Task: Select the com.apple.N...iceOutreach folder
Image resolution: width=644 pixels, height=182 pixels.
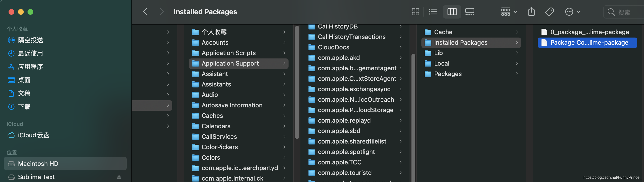Action: point(355,99)
